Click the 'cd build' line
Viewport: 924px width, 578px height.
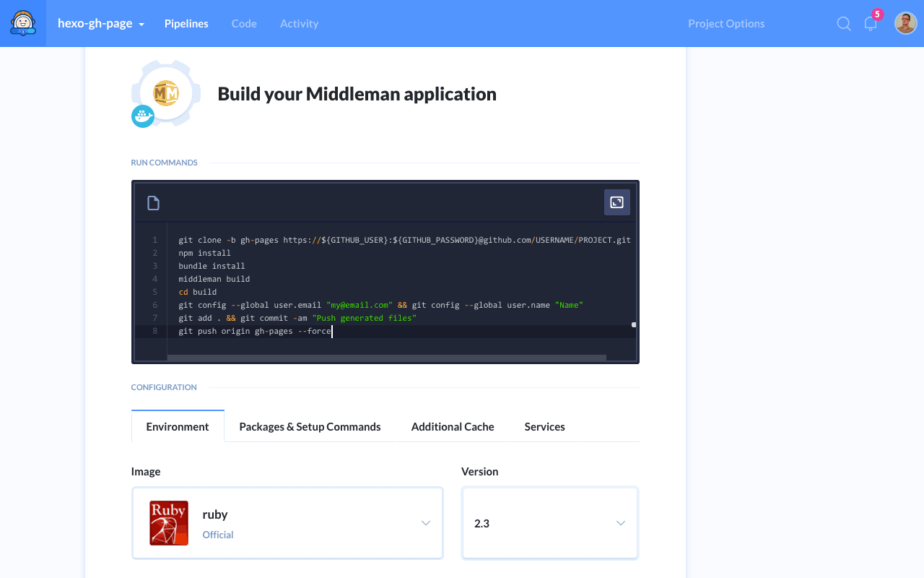[x=197, y=292]
